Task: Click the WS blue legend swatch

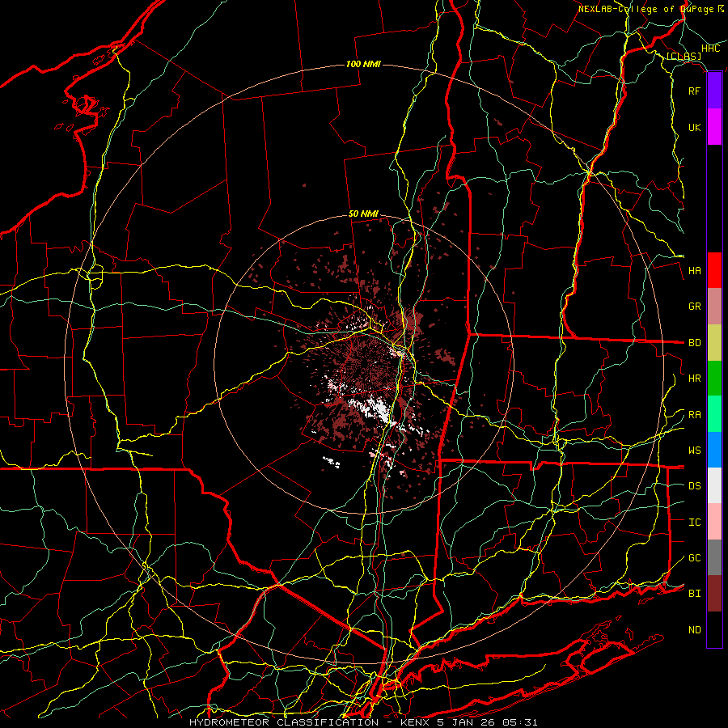Action: pyautogui.click(x=714, y=450)
